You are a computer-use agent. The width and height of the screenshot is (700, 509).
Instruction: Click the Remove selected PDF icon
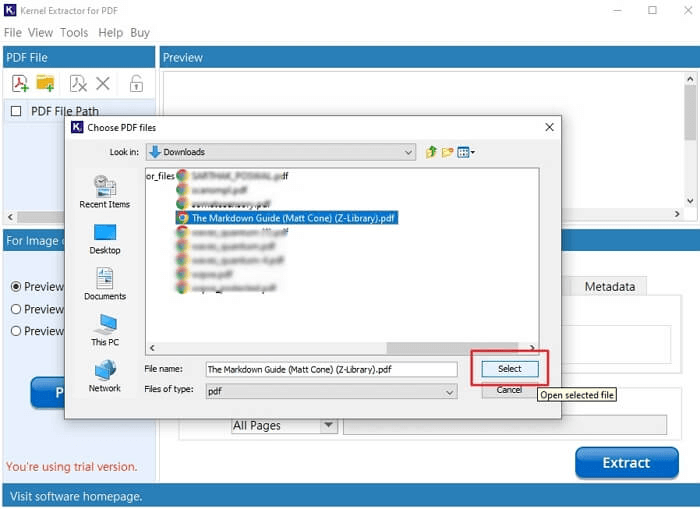click(78, 83)
